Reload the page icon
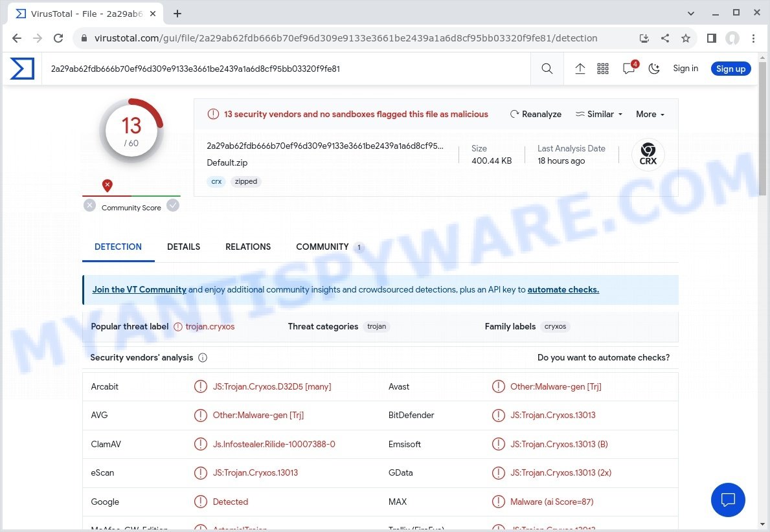The width and height of the screenshot is (770, 532). tap(58, 38)
